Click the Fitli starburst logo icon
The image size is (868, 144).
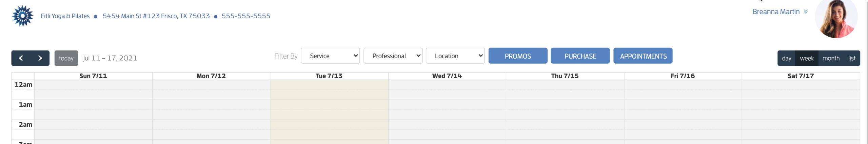point(23,16)
